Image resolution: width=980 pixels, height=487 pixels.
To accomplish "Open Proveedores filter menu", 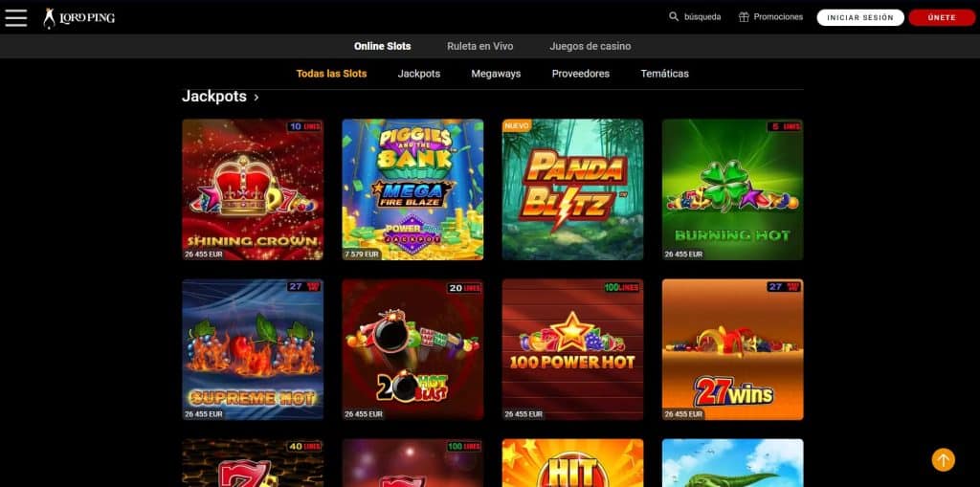I will (581, 74).
